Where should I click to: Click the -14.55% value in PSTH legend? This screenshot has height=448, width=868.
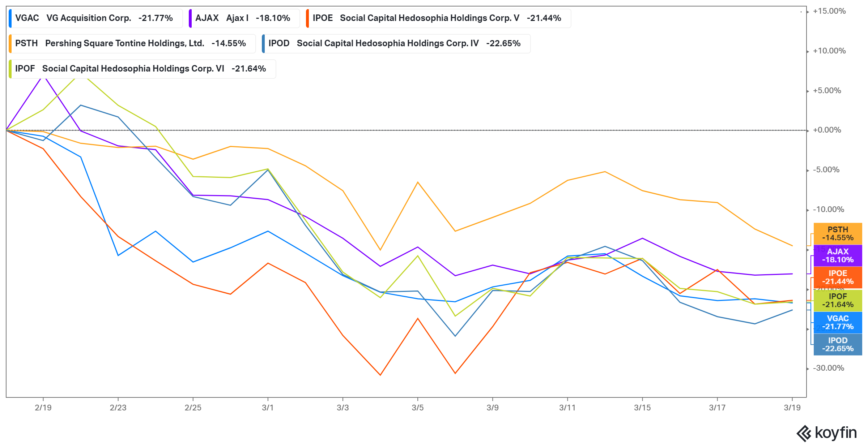229,43
